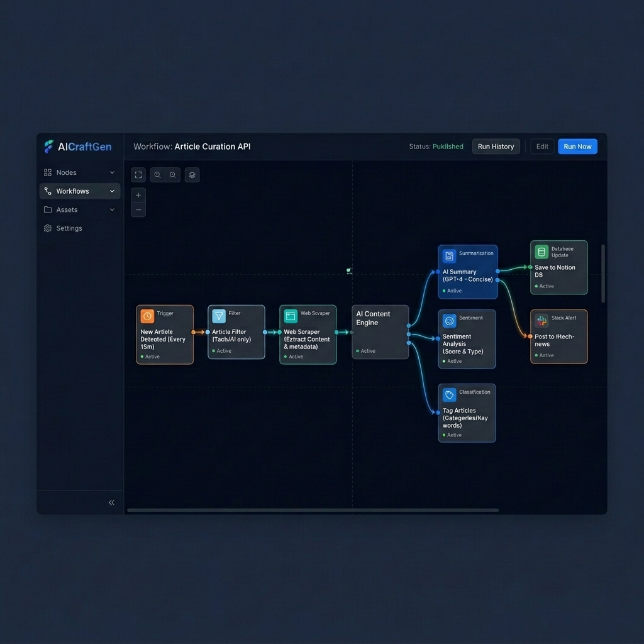Screen dimensions: 644x644
Task: Click the Article Filter output port
Action: 265,332
